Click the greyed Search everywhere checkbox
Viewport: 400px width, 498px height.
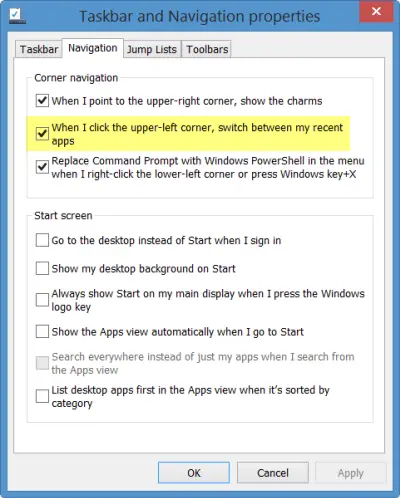(x=42, y=363)
